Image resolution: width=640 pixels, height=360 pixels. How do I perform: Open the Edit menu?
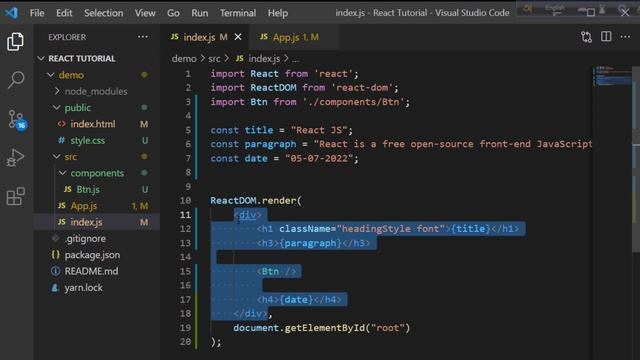pyautogui.click(x=64, y=13)
